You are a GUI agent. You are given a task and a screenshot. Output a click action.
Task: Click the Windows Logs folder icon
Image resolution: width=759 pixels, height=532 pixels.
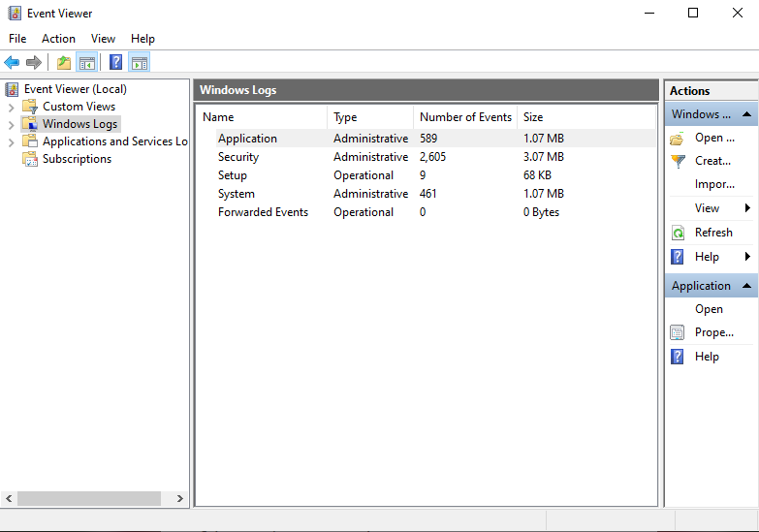(30, 124)
